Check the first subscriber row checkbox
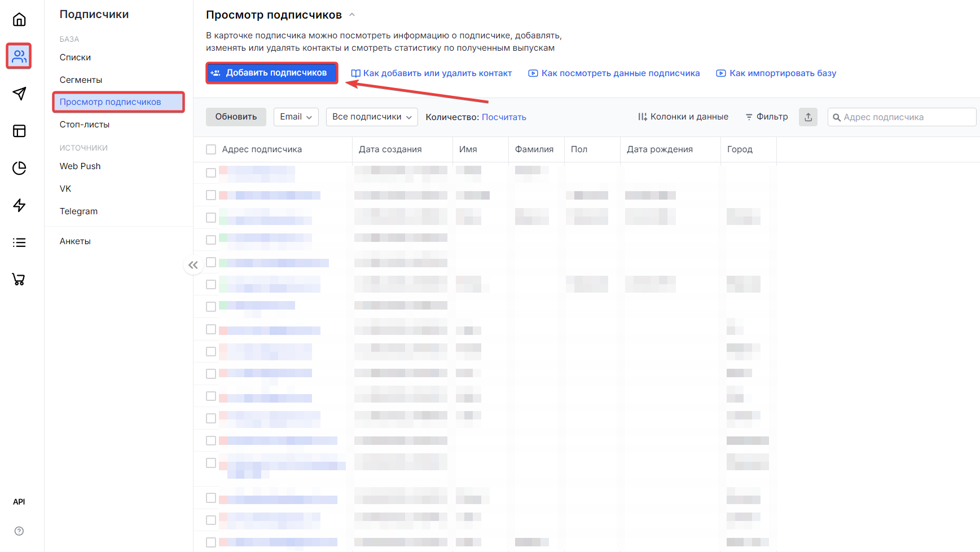The image size is (980, 552). point(211,173)
